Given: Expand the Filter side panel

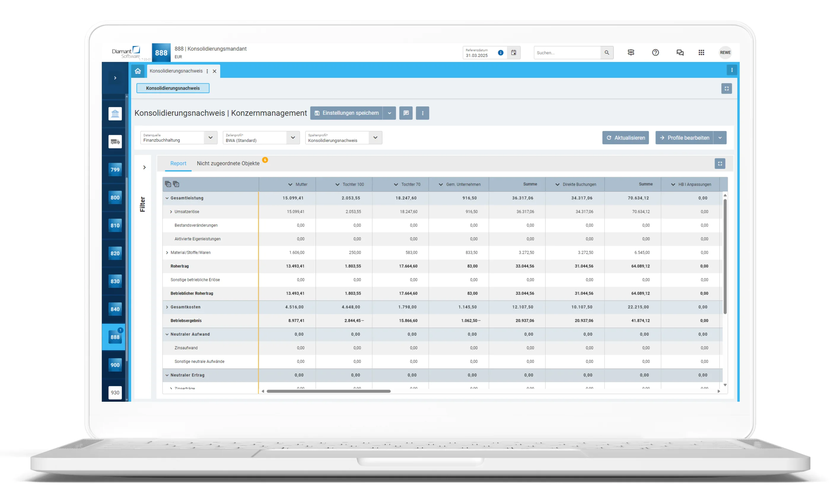Looking at the screenshot, I should [144, 168].
